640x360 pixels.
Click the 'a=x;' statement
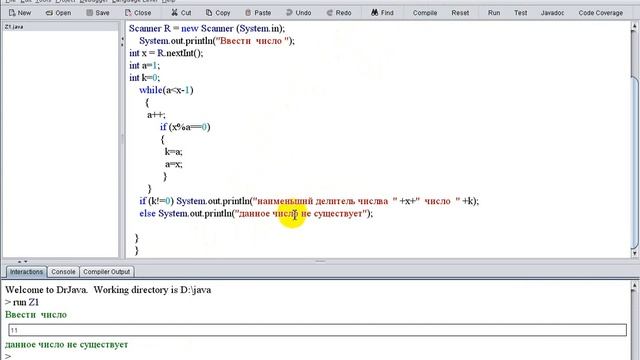tap(173, 164)
